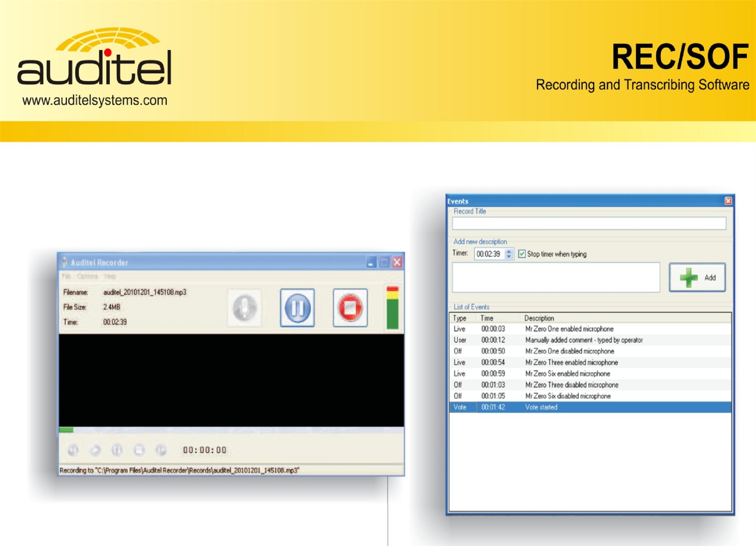This screenshot has width=756, height=546.
Task: Click the auditel logo
Action: (94, 56)
